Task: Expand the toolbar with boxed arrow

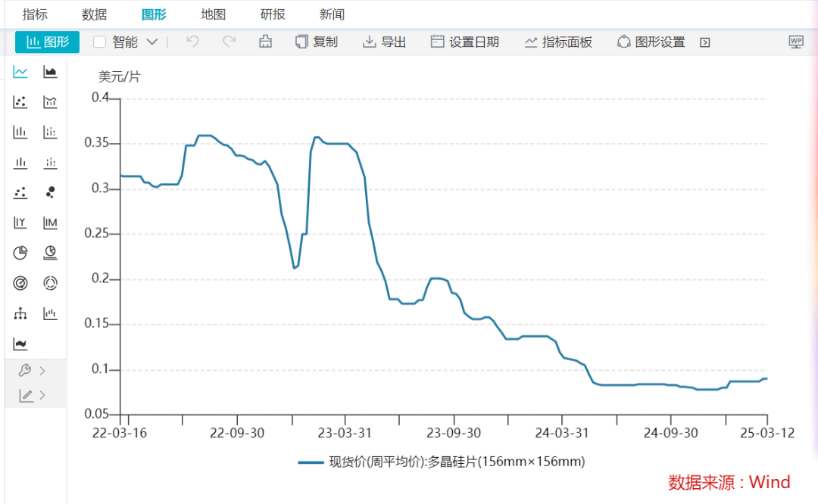Action: [705, 42]
